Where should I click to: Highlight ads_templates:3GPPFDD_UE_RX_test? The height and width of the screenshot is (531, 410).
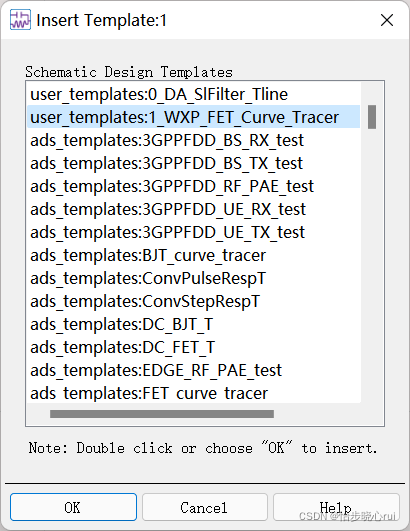(193, 209)
